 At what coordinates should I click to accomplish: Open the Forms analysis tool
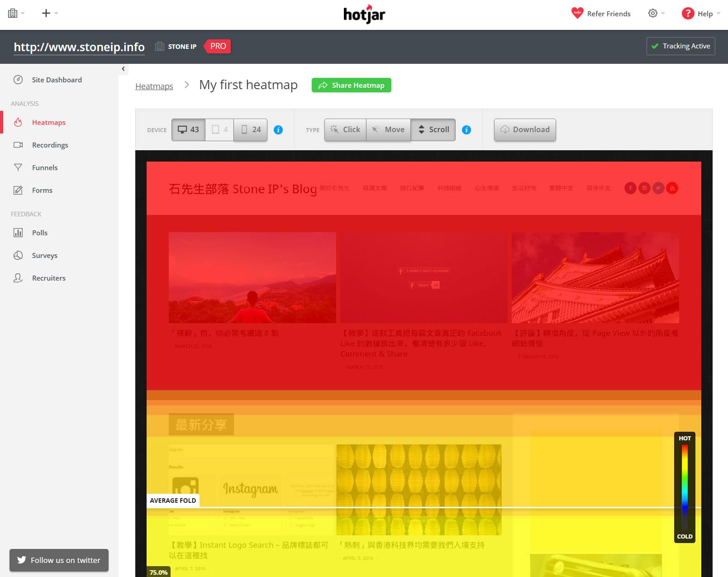pyautogui.click(x=42, y=190)
